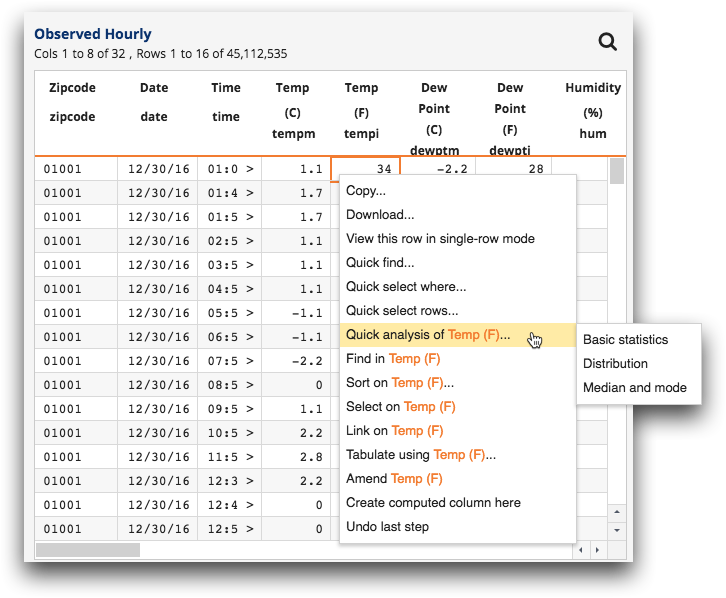The height and width of the screenshot is (598, 726).
Task: Click the scroll up arrow
Action: [617, 512]
